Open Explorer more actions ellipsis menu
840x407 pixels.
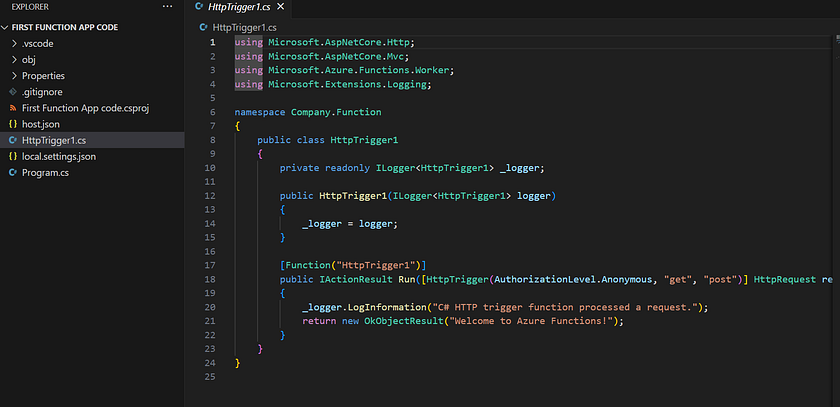click(x=168, y=6)
